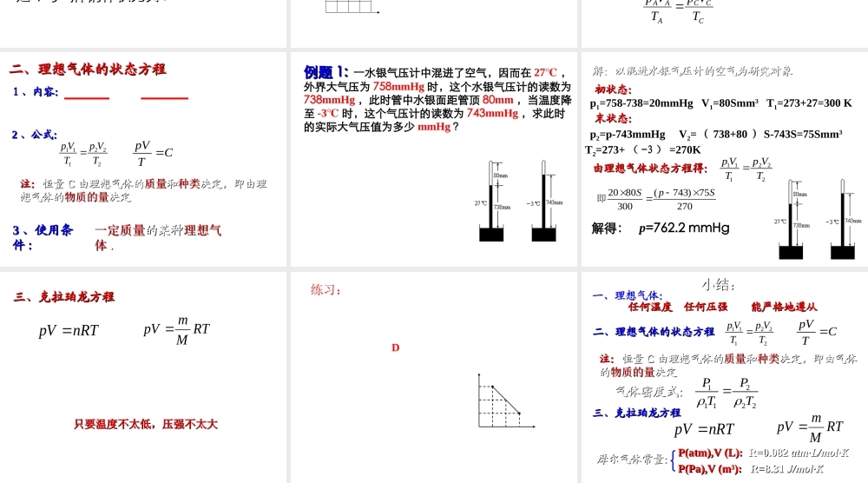
Task: Click the text 2、公式:
Action: [35, 135]
